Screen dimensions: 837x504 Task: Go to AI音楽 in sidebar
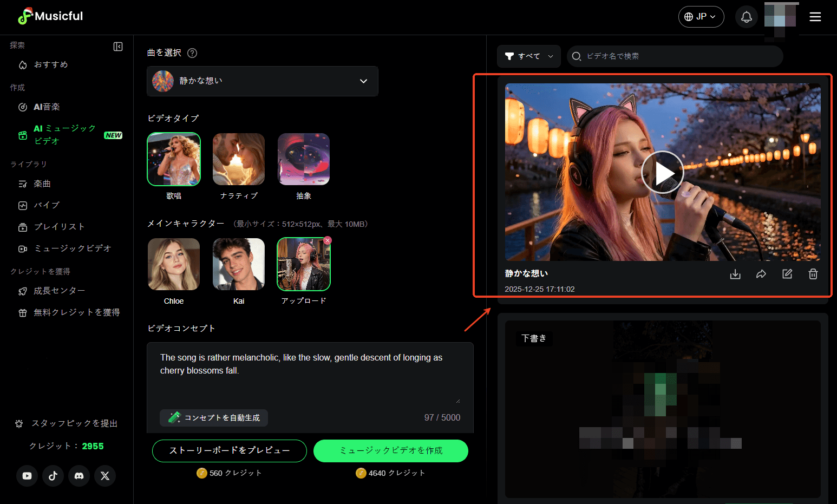click(x=47, y=107)
